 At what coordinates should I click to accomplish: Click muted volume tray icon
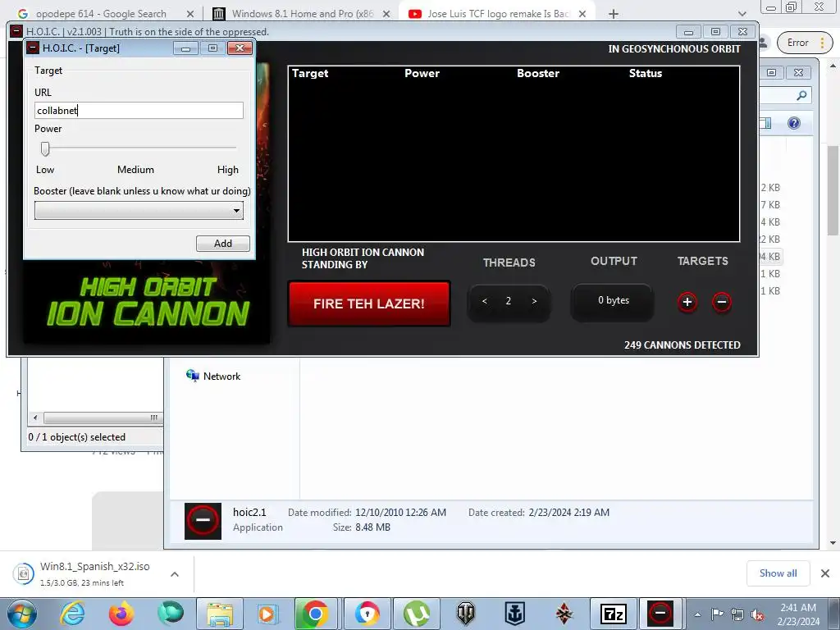pos(756,614)
